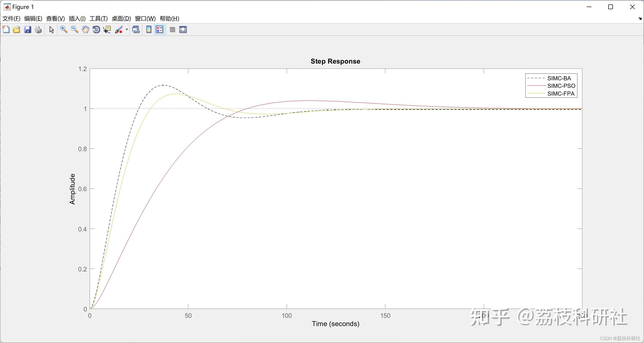644x343 pixels.
Task: Open a file with the folder icon
Action: pos(17,29)
